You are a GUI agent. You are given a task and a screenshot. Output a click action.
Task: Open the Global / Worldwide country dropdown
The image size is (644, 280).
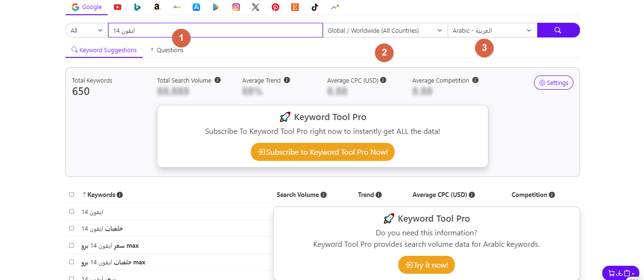385,30
